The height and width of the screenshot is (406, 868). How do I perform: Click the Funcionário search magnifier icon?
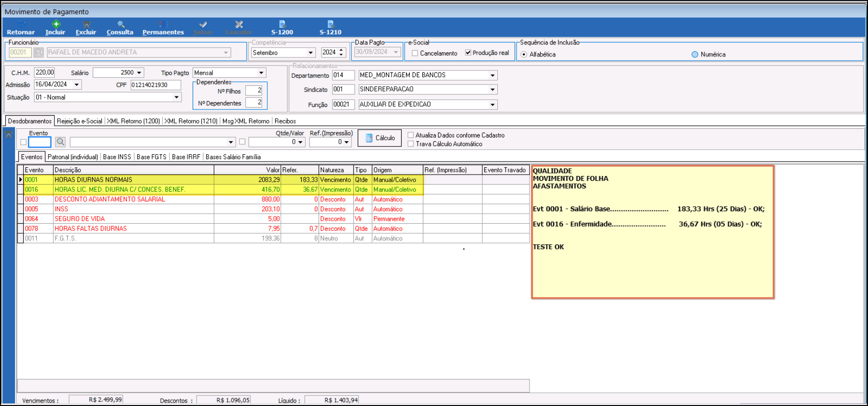pyautogui.click(x=39, y=52)
